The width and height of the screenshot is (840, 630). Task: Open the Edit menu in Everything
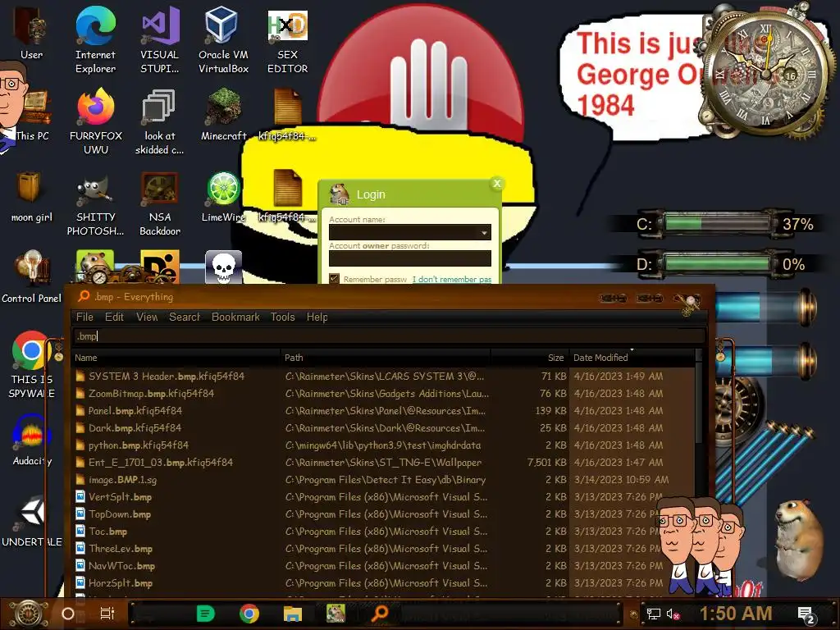[114, 317]
